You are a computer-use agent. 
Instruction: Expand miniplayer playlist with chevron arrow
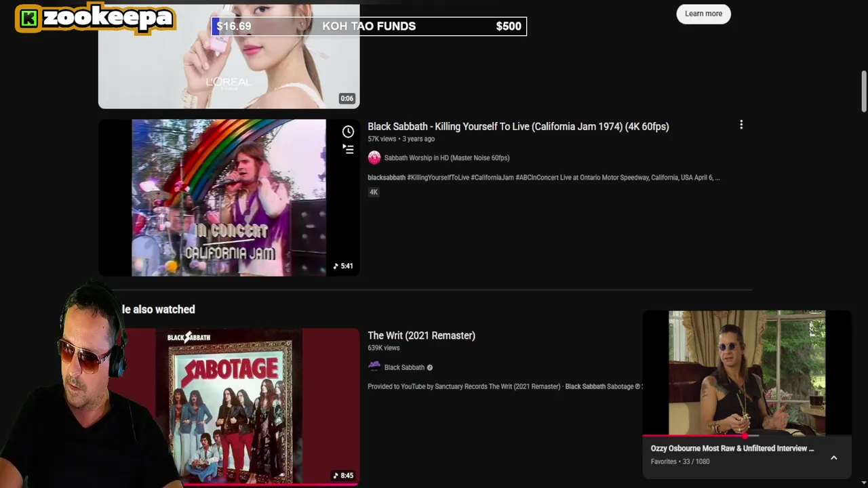834,457
